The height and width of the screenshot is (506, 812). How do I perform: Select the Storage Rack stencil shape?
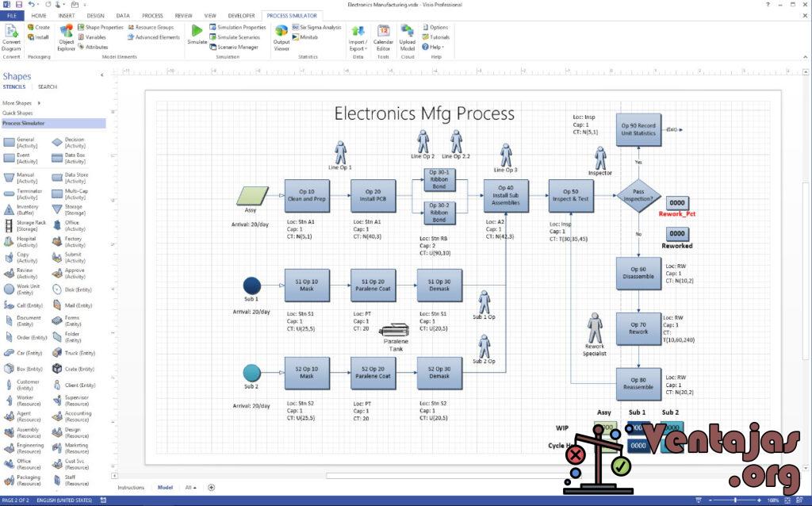pyautogui.click(x=25, y=225)
